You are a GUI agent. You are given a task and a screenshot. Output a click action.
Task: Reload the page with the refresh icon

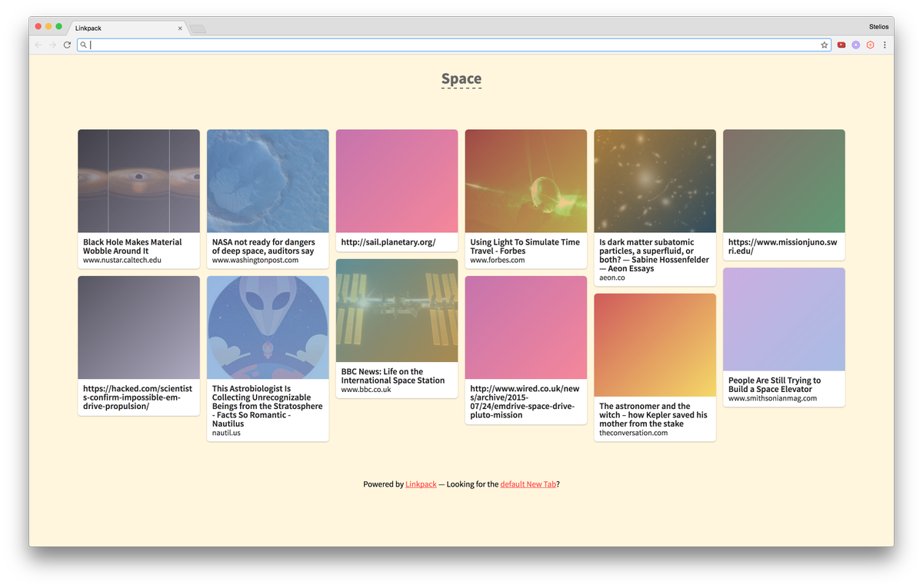coord(67,45)
